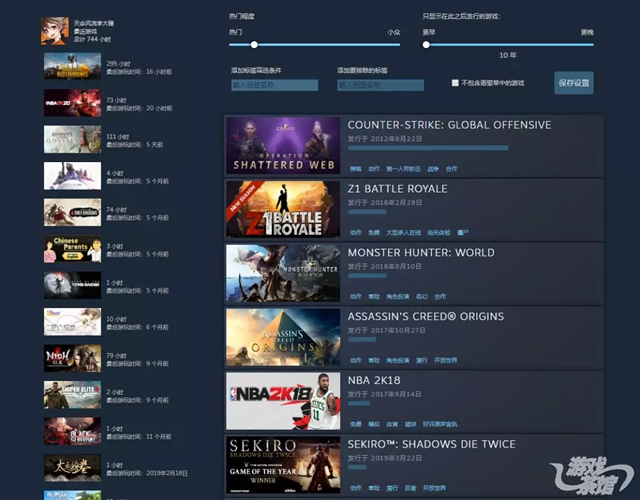Image resolution: width=640 pixels, height=500 pixels.
Task: Open the Z1 Battle Royale capsule image
Action: point(283,209)
